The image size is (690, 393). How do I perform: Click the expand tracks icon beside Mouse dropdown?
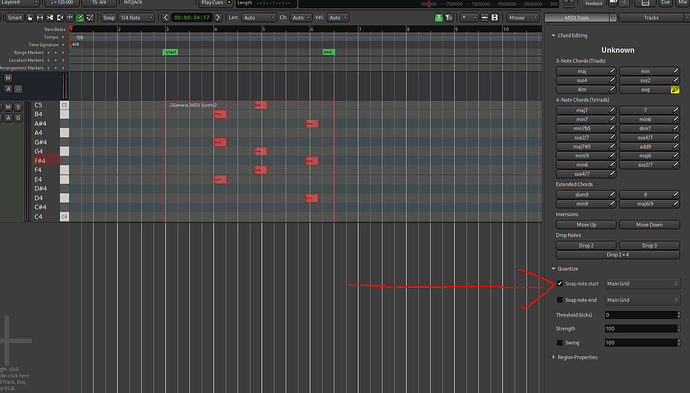(495, 18)
